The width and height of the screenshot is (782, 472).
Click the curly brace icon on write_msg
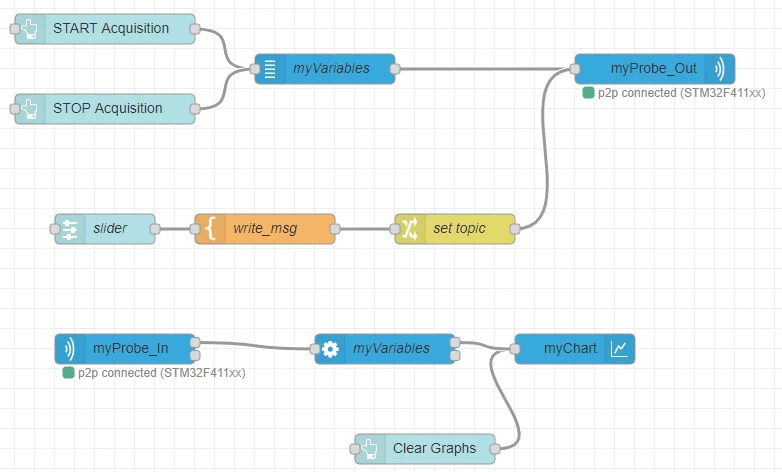[210, 229]
